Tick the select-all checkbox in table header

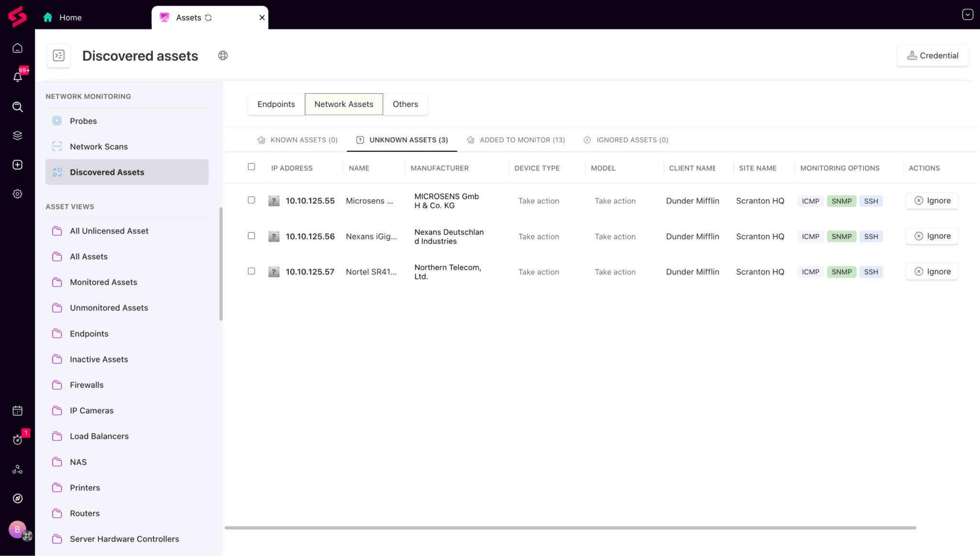[x=251, y=167]
